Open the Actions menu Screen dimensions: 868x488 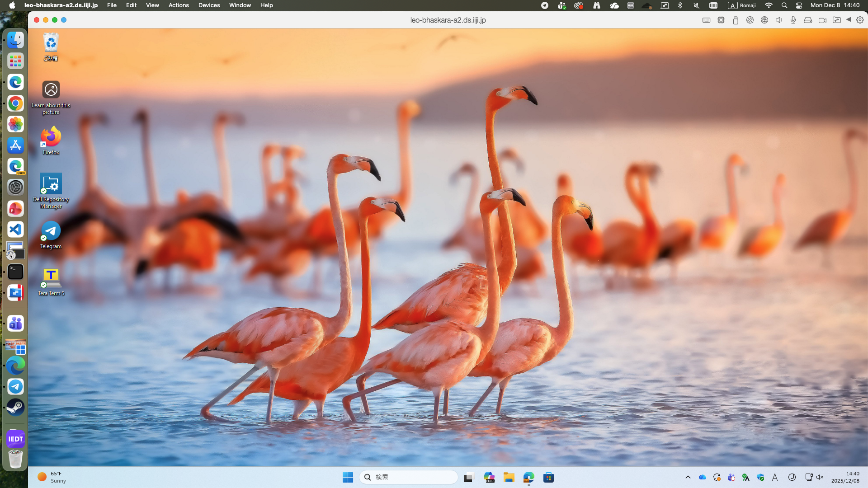pos(179,5)
